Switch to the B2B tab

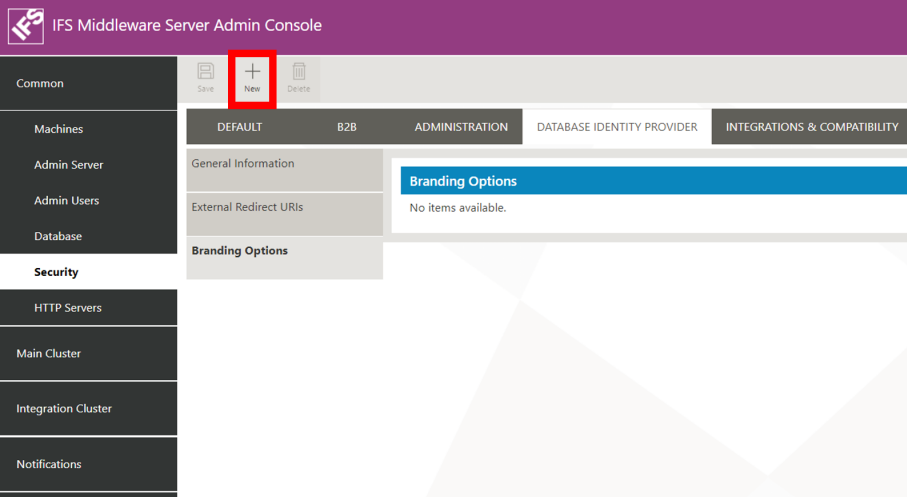click(x=346, y=127)
